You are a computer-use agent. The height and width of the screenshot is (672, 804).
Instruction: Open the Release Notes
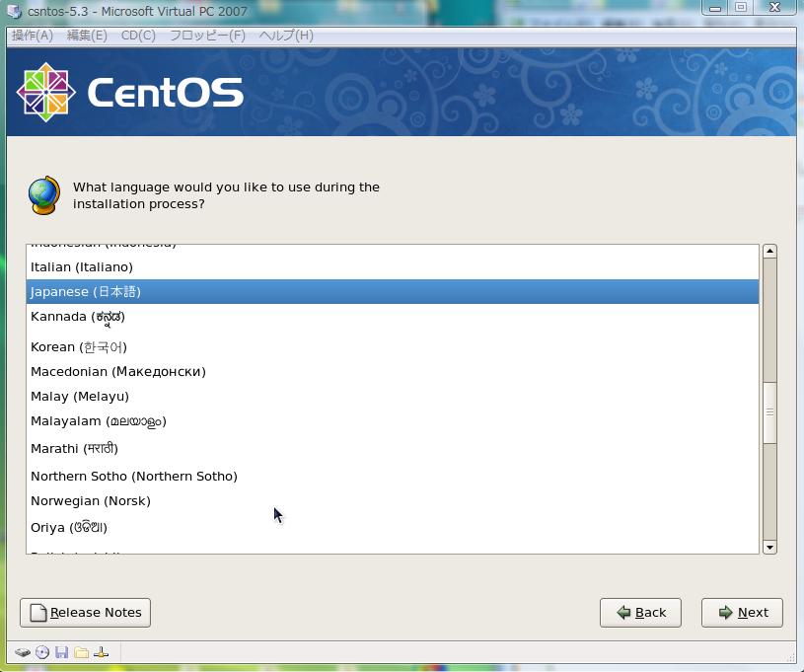click(85, 612)
